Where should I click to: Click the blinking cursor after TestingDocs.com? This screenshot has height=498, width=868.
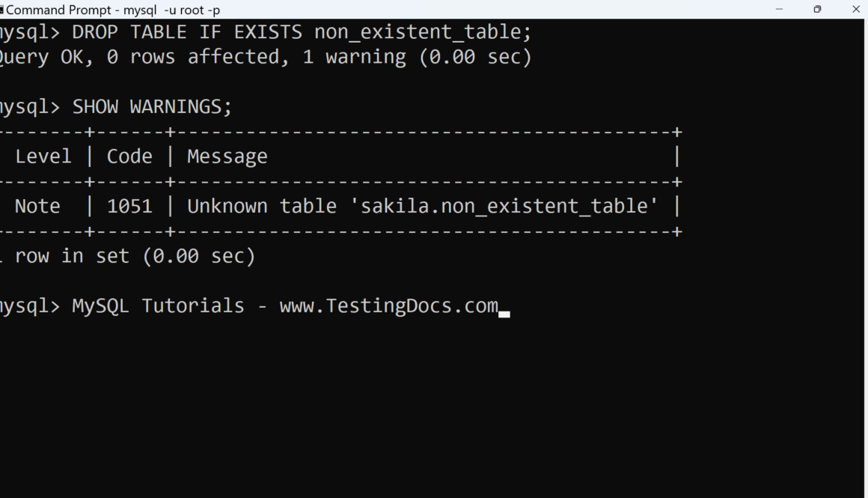(x=504, y=314)
